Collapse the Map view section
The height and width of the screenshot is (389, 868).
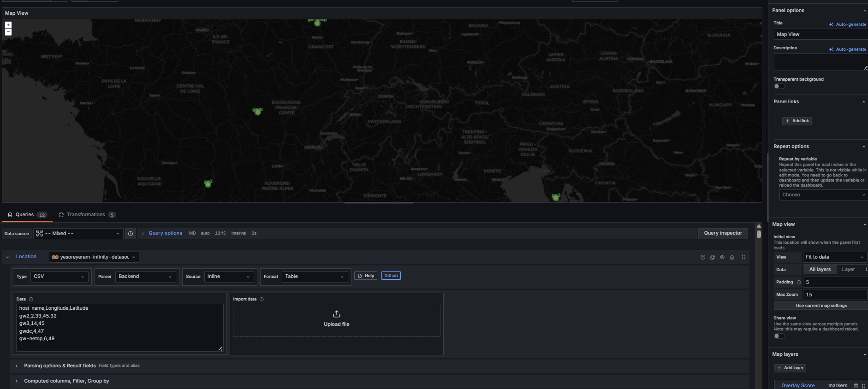[x=865, y=224]
